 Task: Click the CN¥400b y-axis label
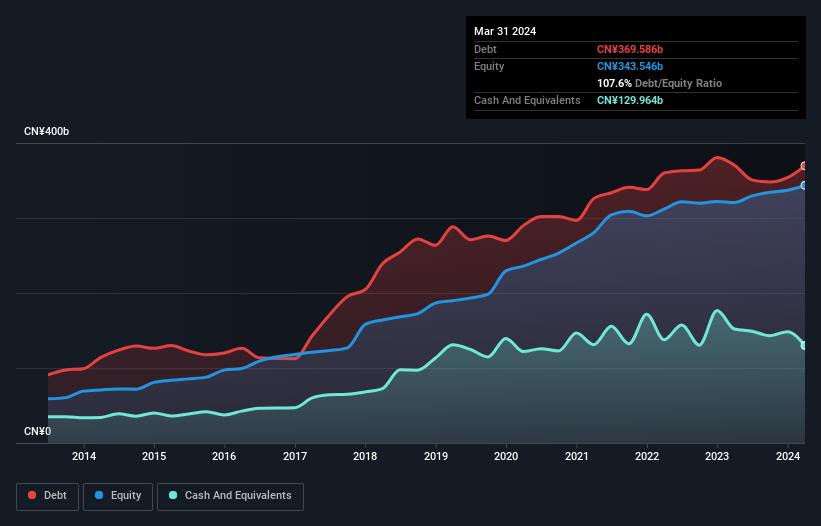[47, 131]
